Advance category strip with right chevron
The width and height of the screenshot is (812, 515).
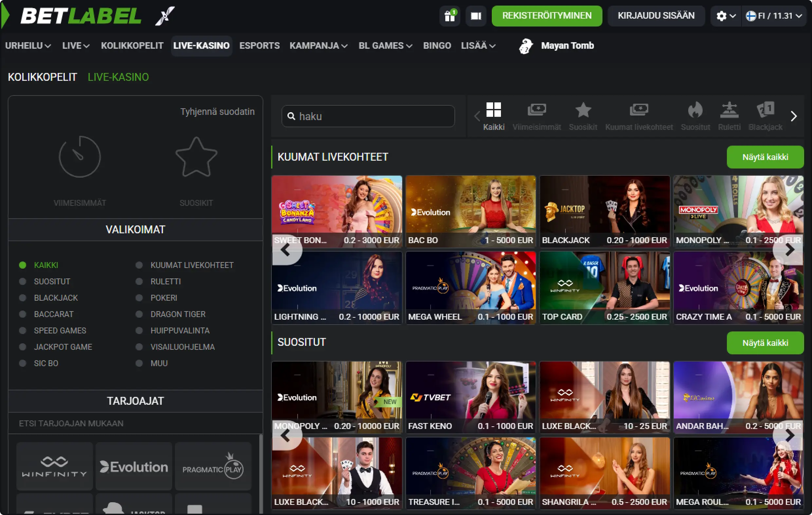794,116
